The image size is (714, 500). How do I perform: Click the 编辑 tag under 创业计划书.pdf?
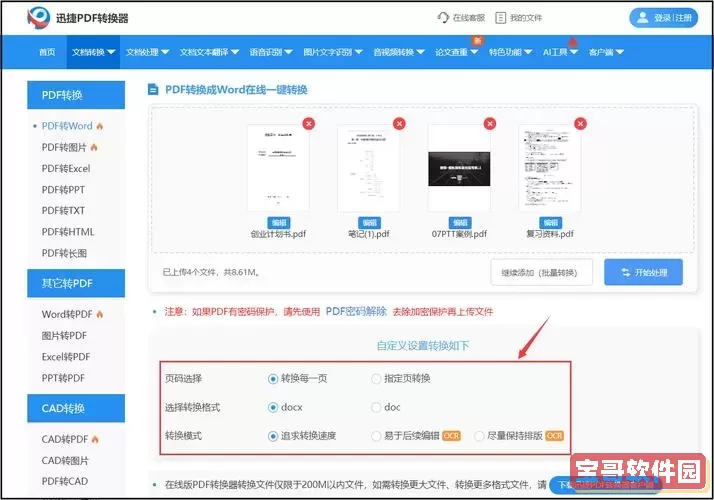pos(279,222)
